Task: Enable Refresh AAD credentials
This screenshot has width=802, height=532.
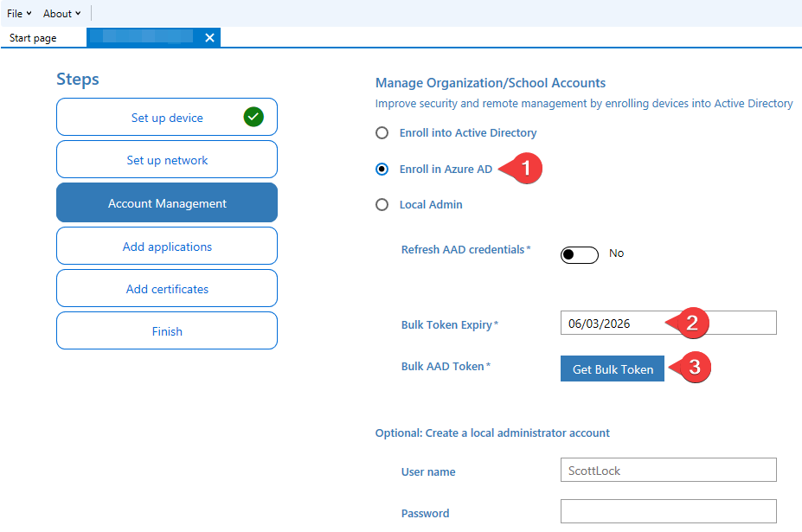Action: click(x=578, y=253)
